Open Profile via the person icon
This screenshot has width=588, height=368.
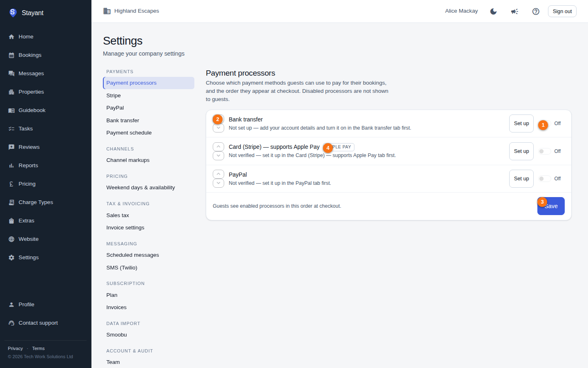(x=11, y=305)
